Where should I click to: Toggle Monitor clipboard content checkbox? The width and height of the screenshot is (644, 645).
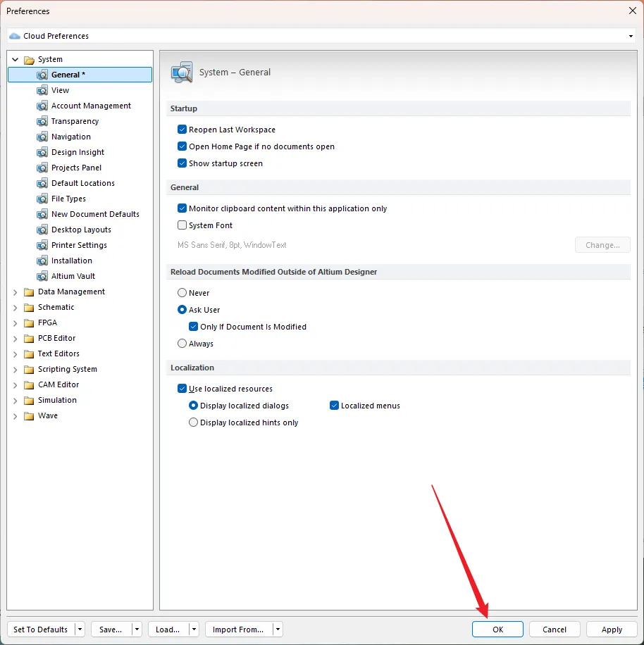(182, 208)
